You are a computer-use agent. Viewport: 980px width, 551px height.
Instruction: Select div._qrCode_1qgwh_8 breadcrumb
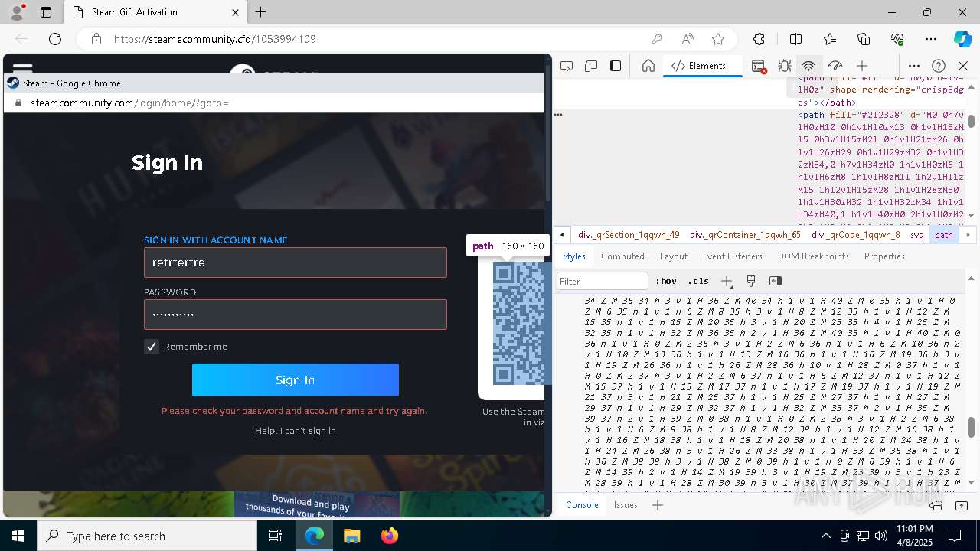point(856,235)
